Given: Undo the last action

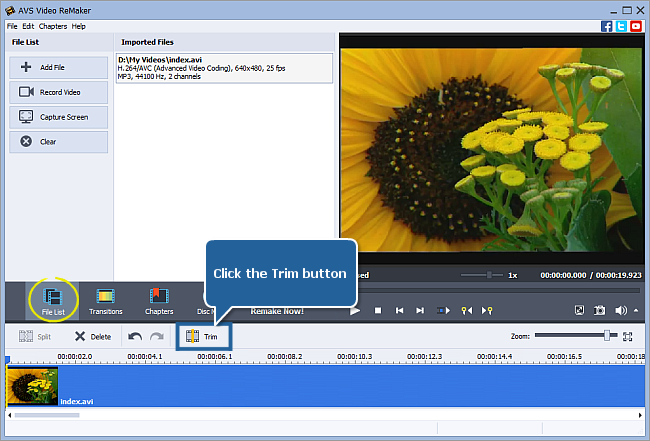Looking at the screenshot, I should [135, 337].
